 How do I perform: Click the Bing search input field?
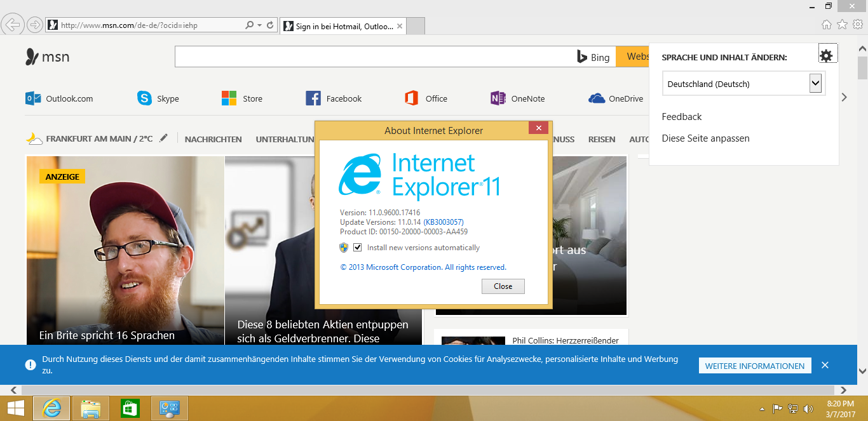click(375, 57)
